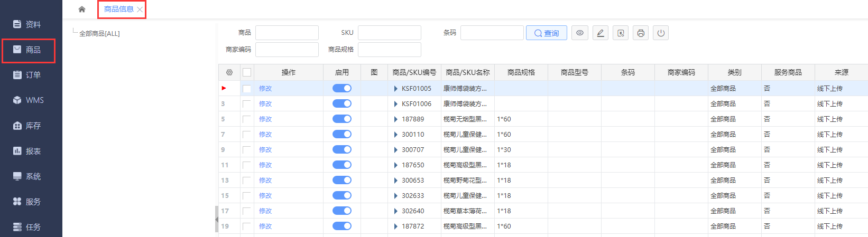This screenshot has height=237, width=868.
Task: Click the power toolbar icon
Action: click(661, 33)
